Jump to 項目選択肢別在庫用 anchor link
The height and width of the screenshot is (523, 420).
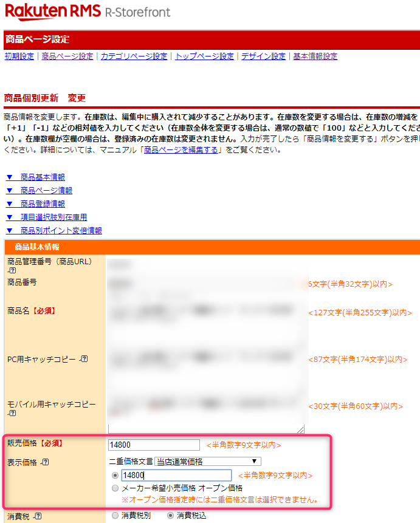(x=47, y=217)
